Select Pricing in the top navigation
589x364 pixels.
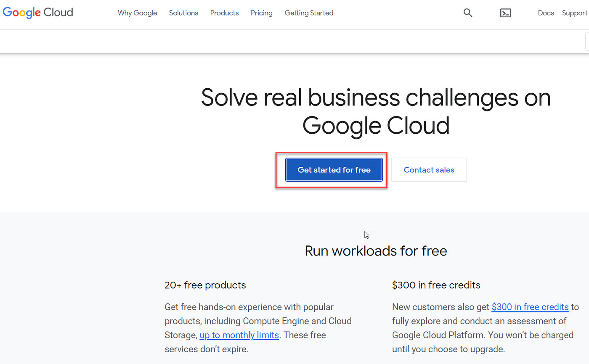[x=261, y=13]
